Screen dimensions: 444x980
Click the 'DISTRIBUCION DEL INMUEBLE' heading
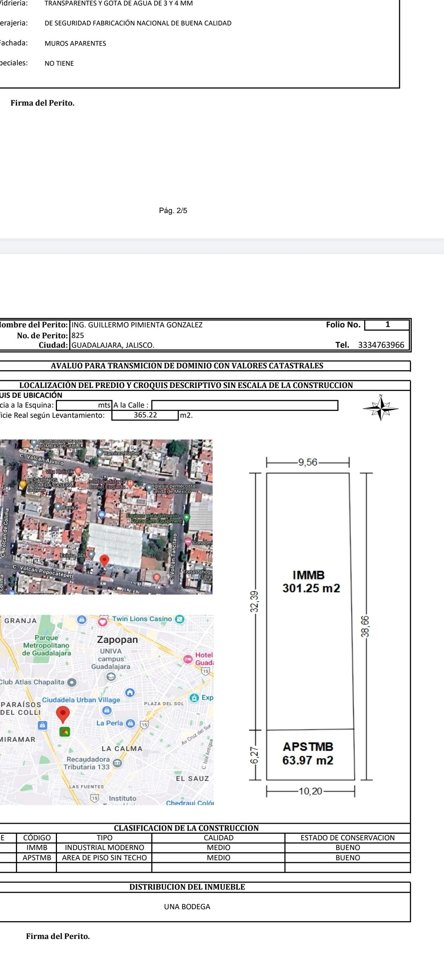point(187,887)
